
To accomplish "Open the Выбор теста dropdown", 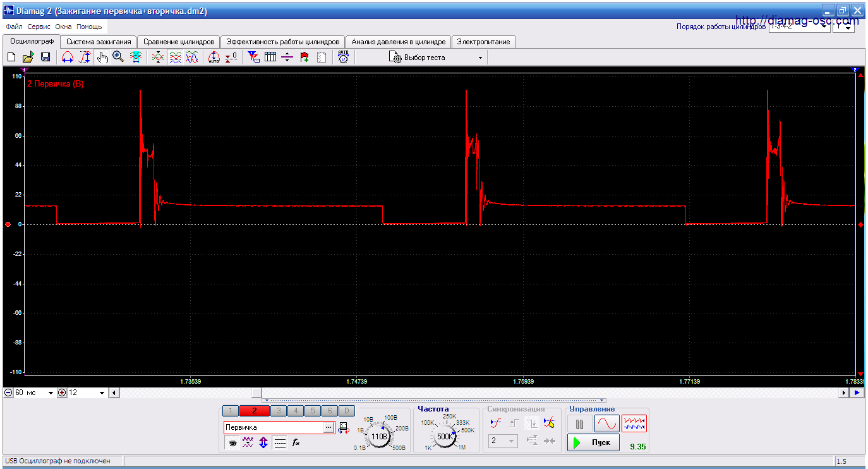I will pos(437,58).
